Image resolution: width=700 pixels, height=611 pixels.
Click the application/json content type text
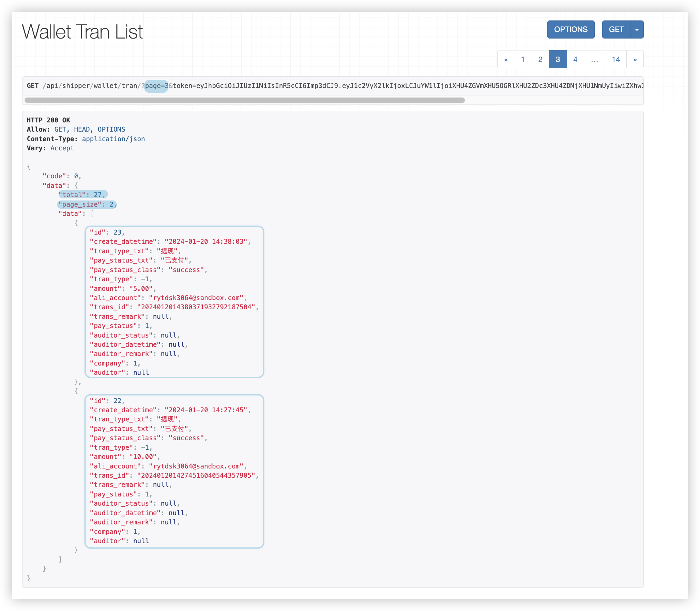(x=113, y=139)
